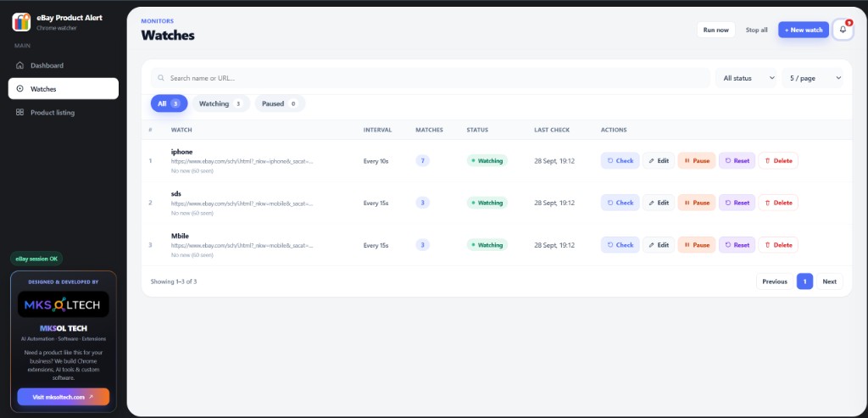Click Stop all

click(756, 30)
